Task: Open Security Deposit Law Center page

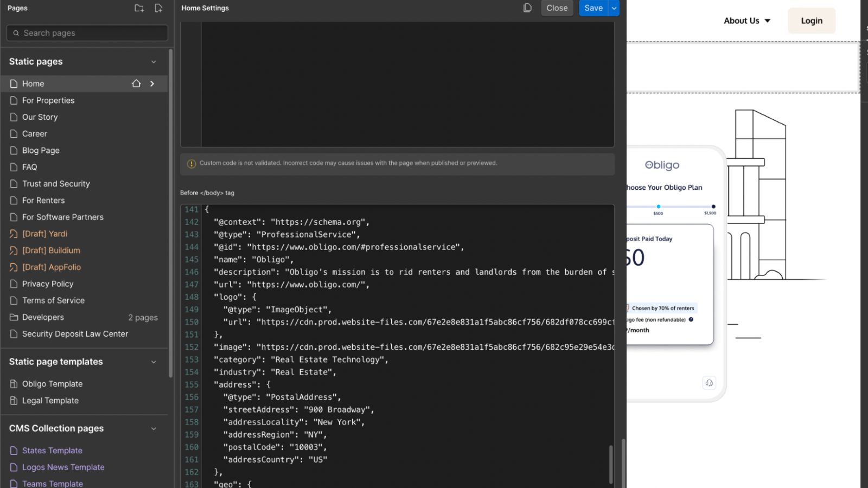Action: (x=84, y=334)
